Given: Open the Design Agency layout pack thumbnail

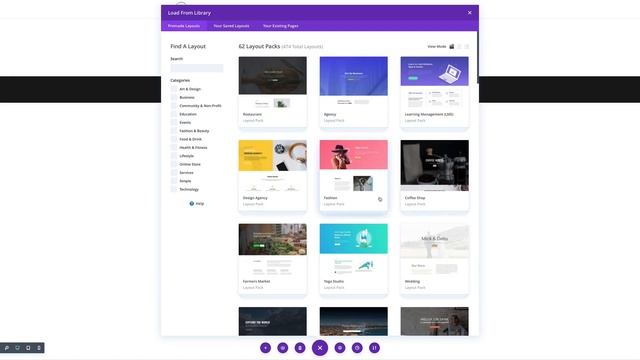Looking at the screenshot, I should (x=273, y=167).
